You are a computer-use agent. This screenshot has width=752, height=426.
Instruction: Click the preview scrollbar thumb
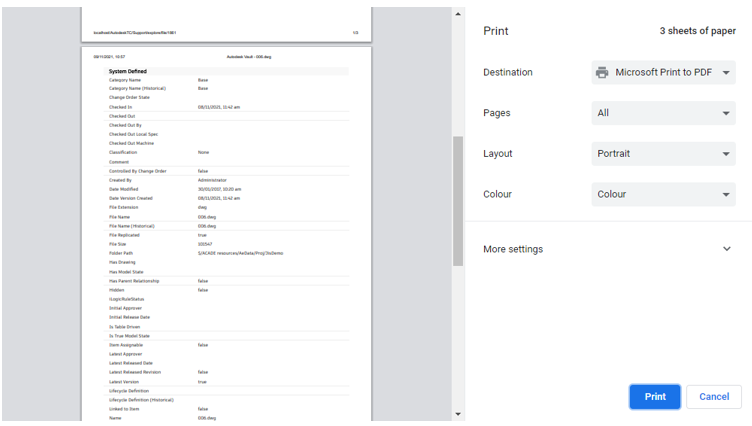pos(458,201)
